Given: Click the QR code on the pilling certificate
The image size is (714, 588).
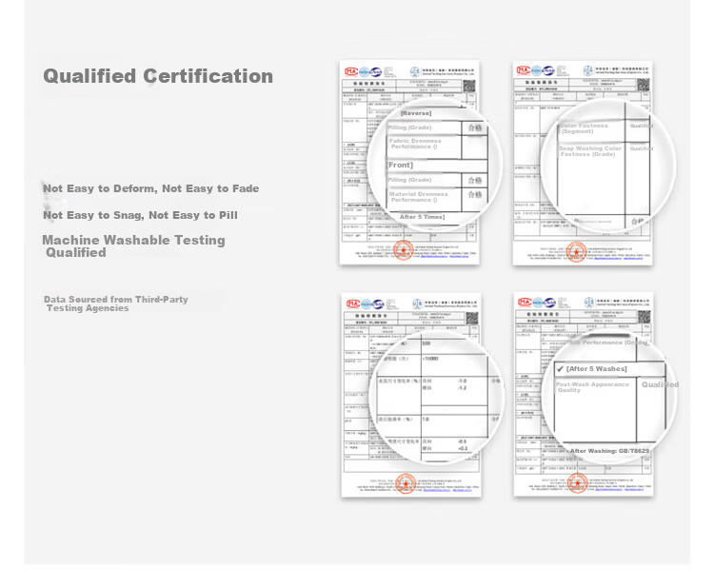Looking at the screenshot, I should (x=469, y=86).
